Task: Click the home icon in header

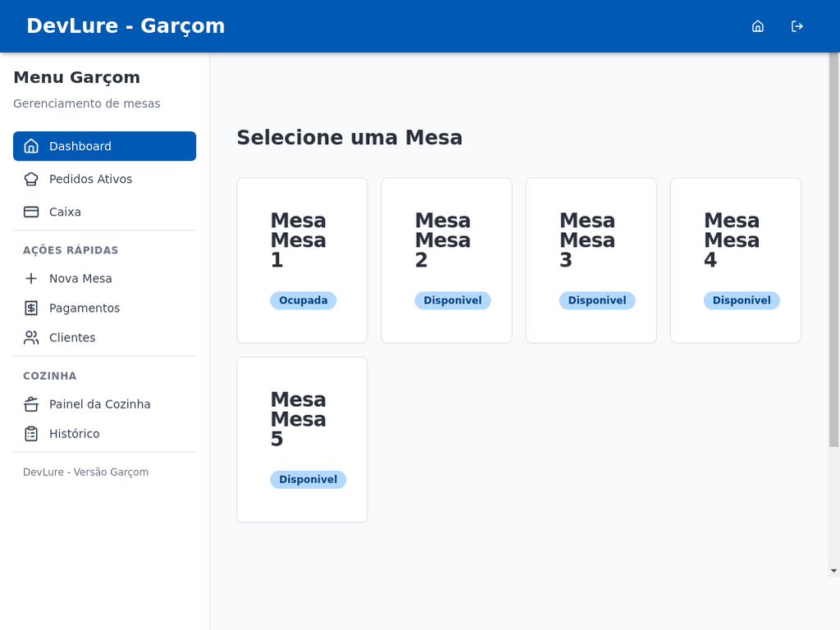Action: pos(758,26)
